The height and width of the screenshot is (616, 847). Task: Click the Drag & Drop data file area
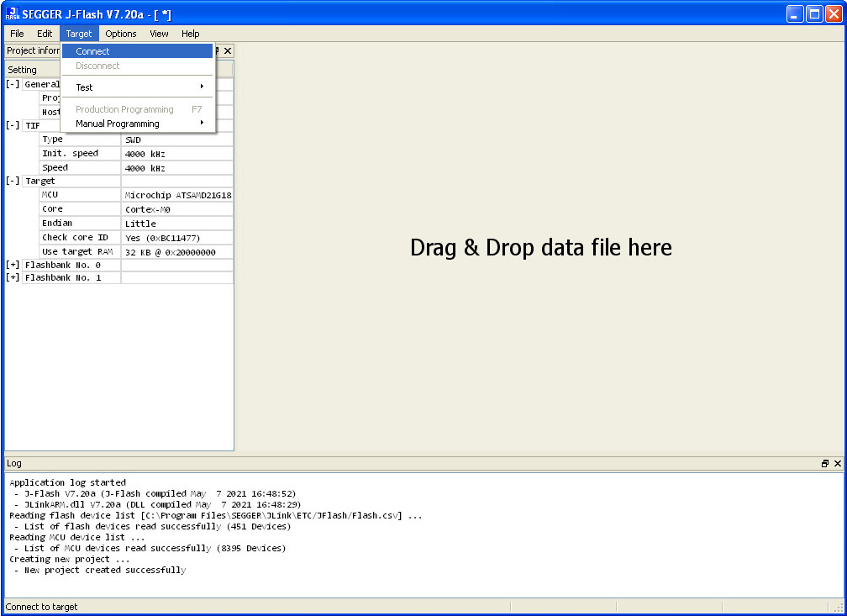point(541,247)
